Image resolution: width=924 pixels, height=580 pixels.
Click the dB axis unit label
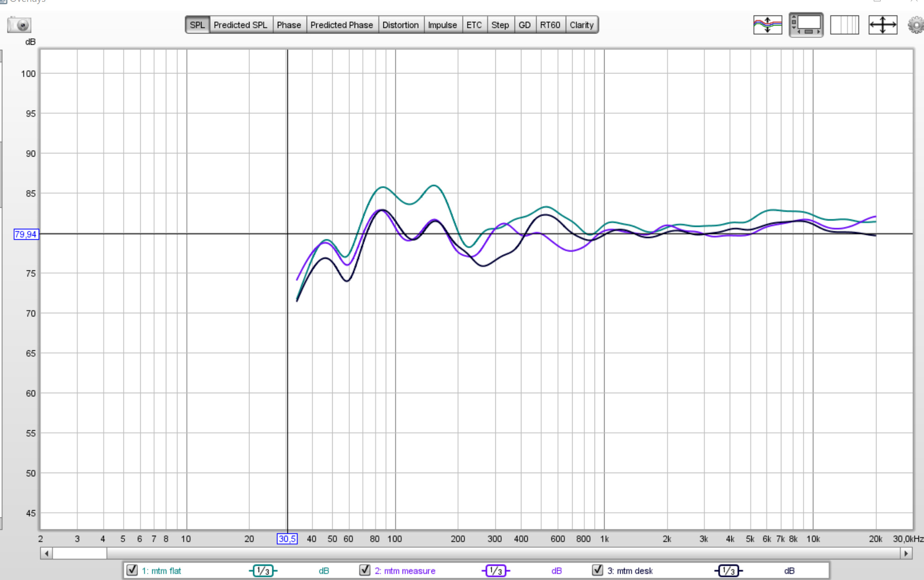point(30,42)
